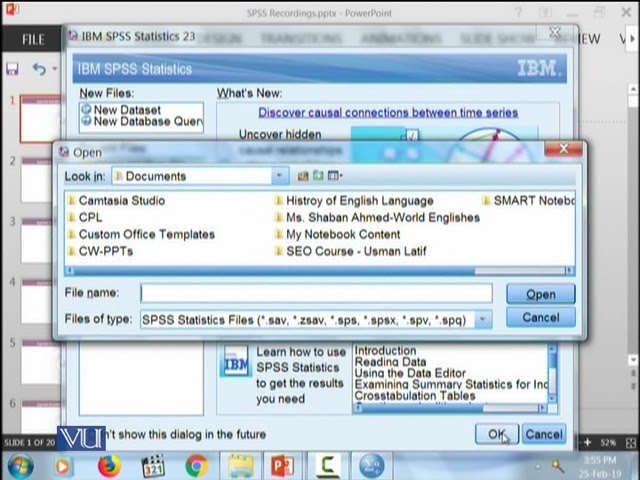Select the Custom Office Templates folder
Screen dimensions: 640x480
(x=141, y=234)
